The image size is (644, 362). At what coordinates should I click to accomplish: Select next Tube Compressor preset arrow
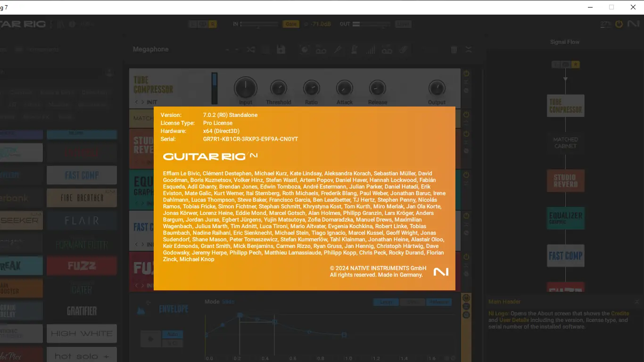[142, 102]
